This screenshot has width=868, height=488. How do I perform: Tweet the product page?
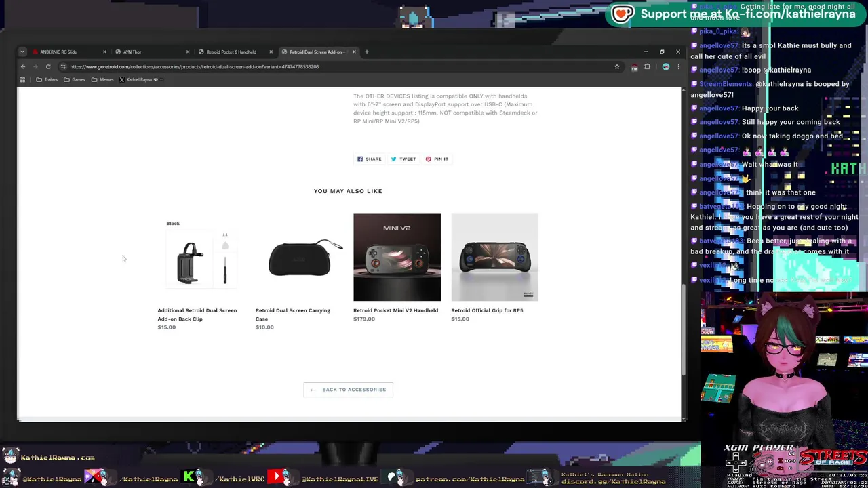(x=403, y=159)
